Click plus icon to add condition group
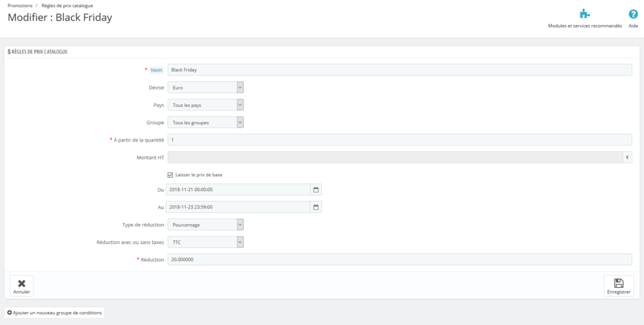Image resolution: width=644 pixels, height=325 pixels. point(10,313)
